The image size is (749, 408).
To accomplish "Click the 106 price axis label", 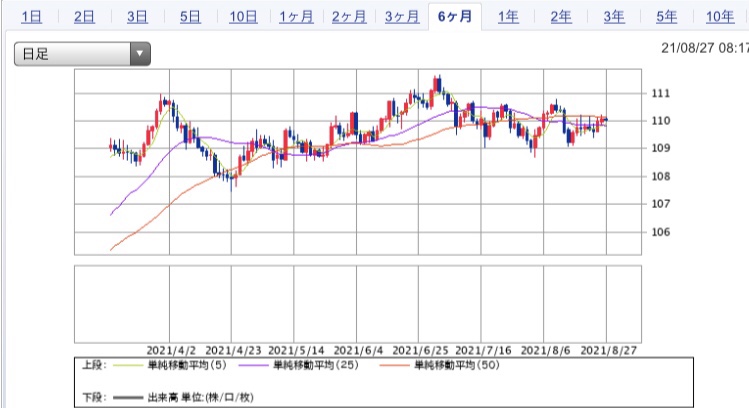I will (661, 232).
